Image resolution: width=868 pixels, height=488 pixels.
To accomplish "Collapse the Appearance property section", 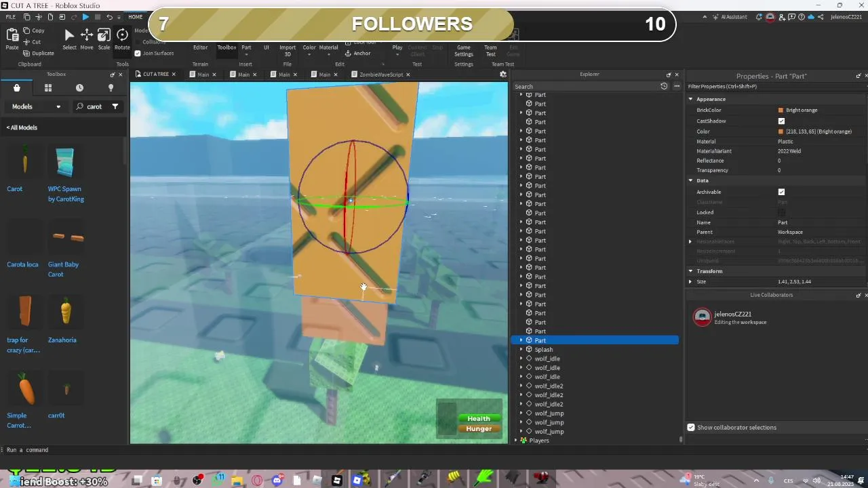I will 691,99.
